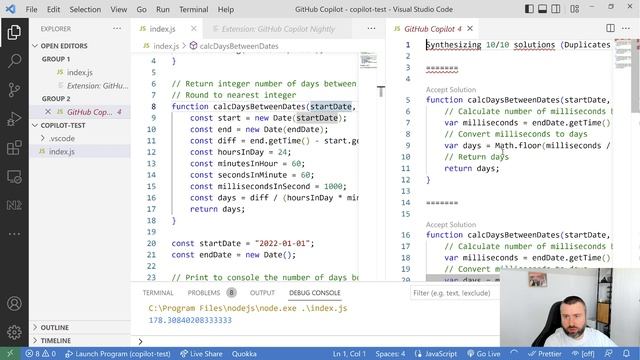Click the remote window status bar icon

pyautogui.click(x=10, y=353)
